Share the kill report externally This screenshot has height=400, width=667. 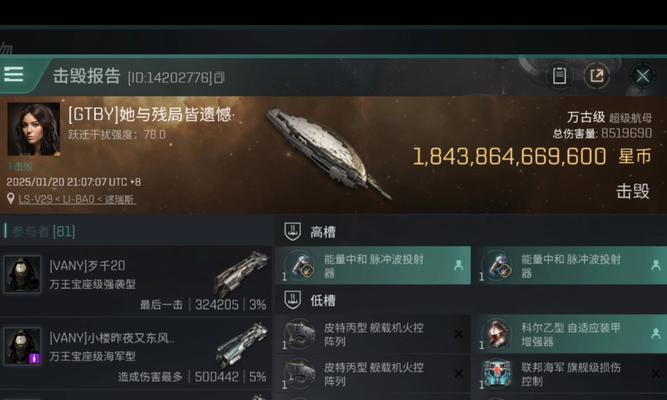pos(597,76)
